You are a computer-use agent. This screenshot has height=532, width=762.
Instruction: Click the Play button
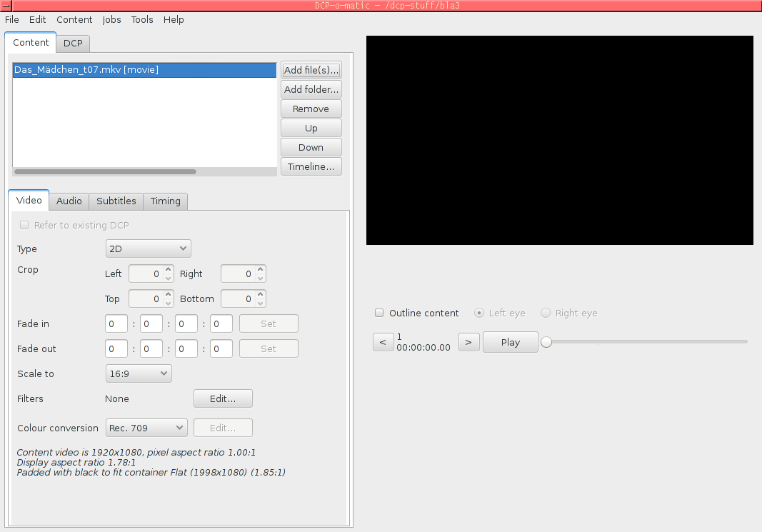(511, 342)
